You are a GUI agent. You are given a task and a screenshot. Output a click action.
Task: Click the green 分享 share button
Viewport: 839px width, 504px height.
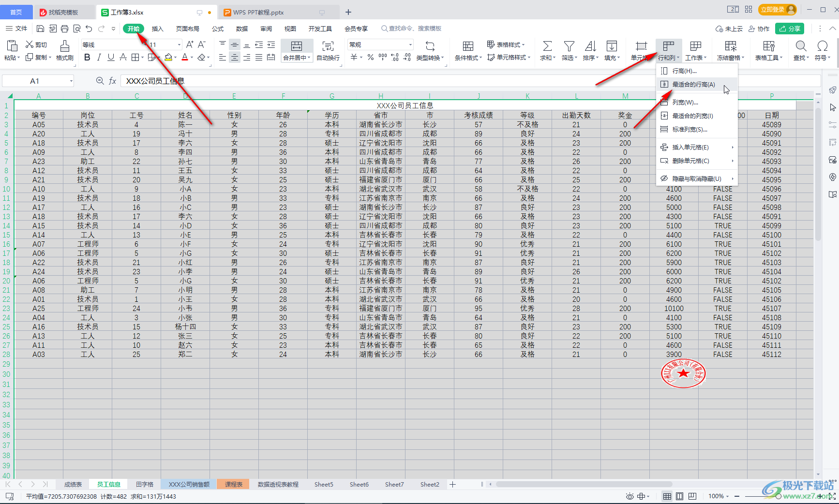tap(789, 29)
